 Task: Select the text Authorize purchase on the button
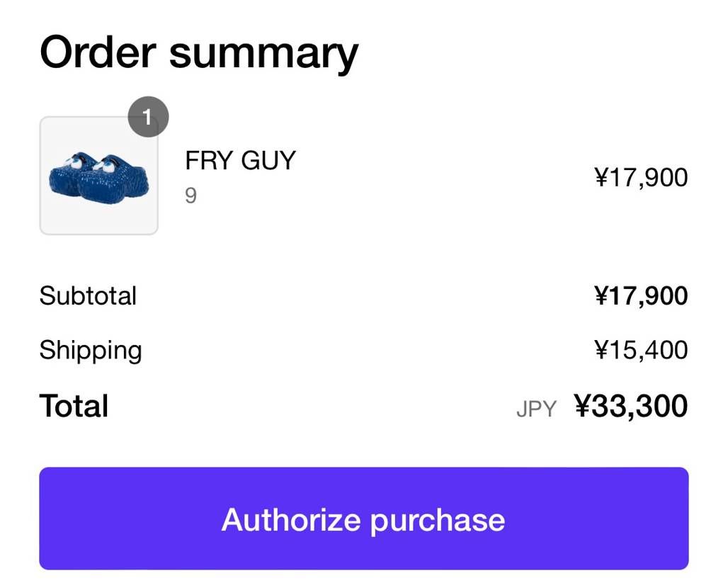[x=364, y=519]
